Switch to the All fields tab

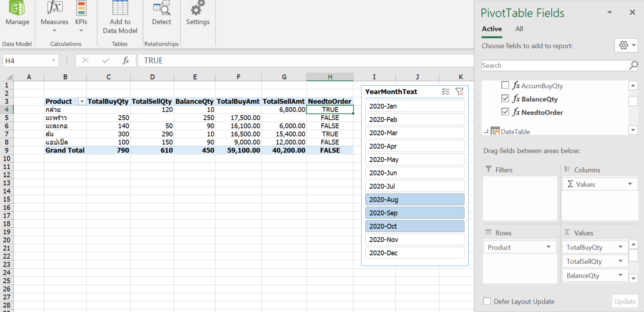pos(519,29)
